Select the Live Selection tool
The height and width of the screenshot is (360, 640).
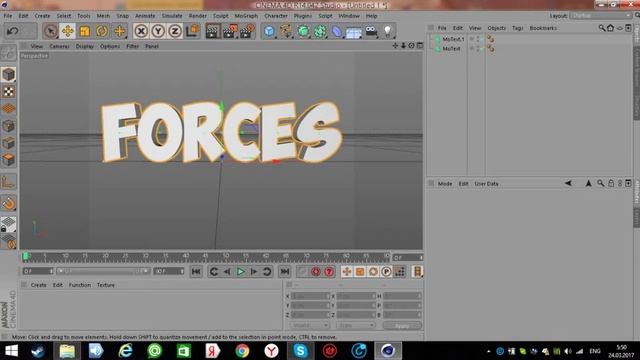click(x=51, y=31)
